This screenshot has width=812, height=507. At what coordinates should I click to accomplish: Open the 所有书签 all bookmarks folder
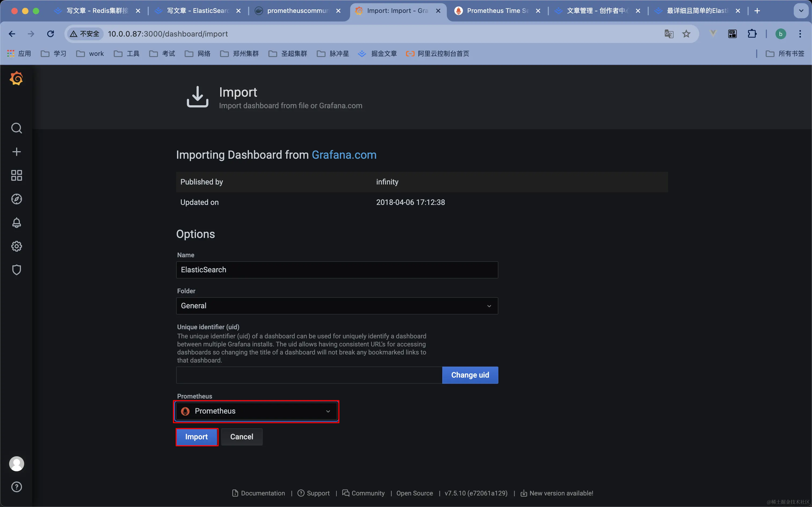tap(785, 54)
